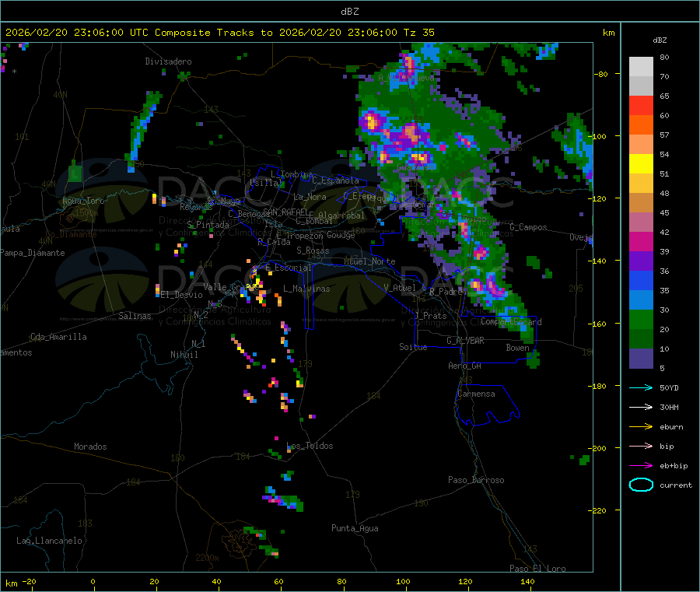Click the 'Carmensa' map label
Screen dimensions: 700x592
pyautogui.click(x=476, y=394)
